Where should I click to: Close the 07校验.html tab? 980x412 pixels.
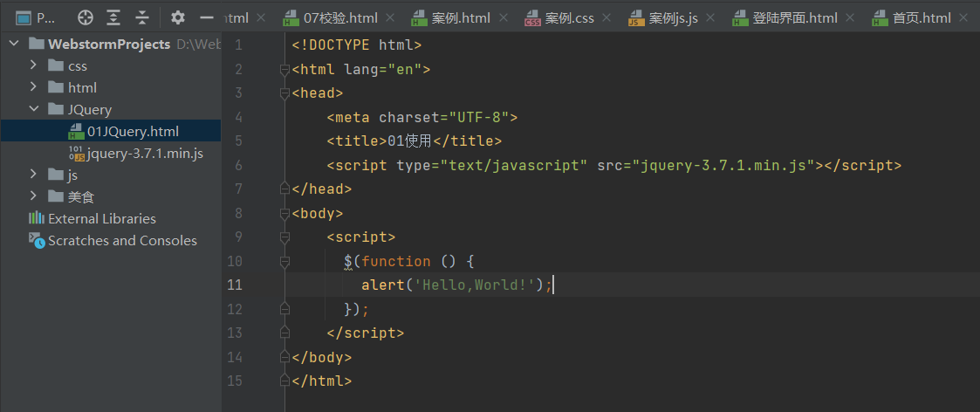(390, 18)
